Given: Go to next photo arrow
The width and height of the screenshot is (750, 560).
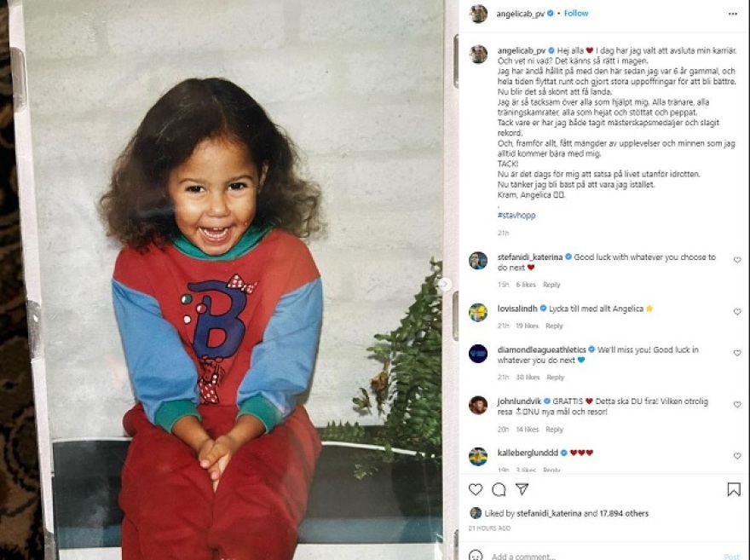Looking at the screenshot, I should tap(444, 284).
